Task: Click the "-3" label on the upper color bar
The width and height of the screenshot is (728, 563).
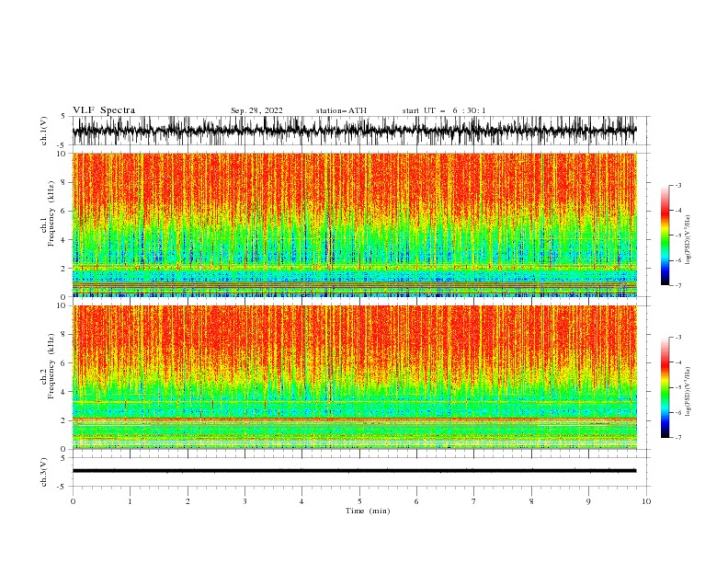Action: 678,185
